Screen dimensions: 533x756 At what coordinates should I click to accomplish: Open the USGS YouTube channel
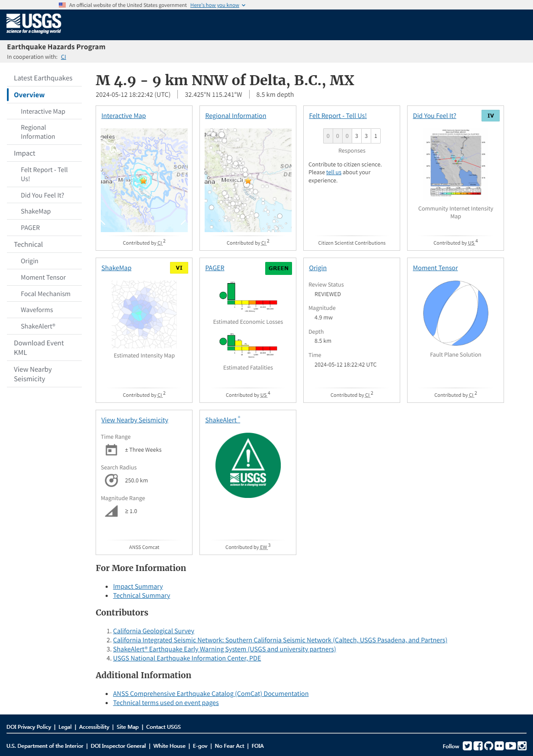coord(511,746)
